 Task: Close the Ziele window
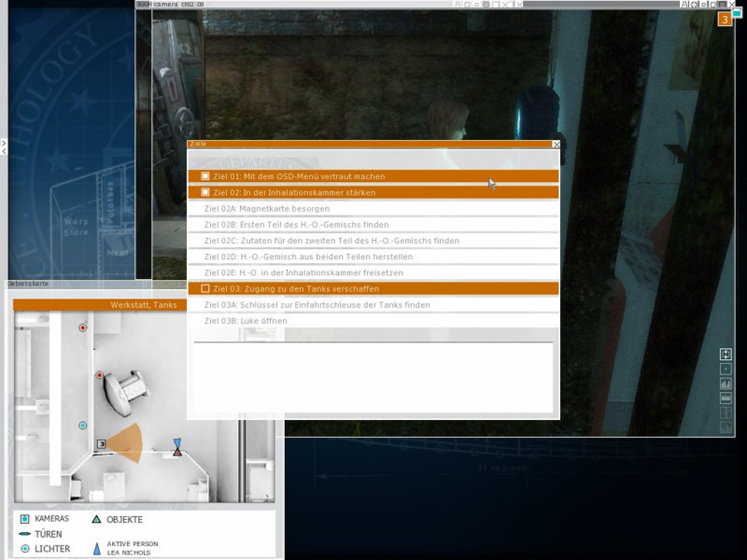pos(556,144)
